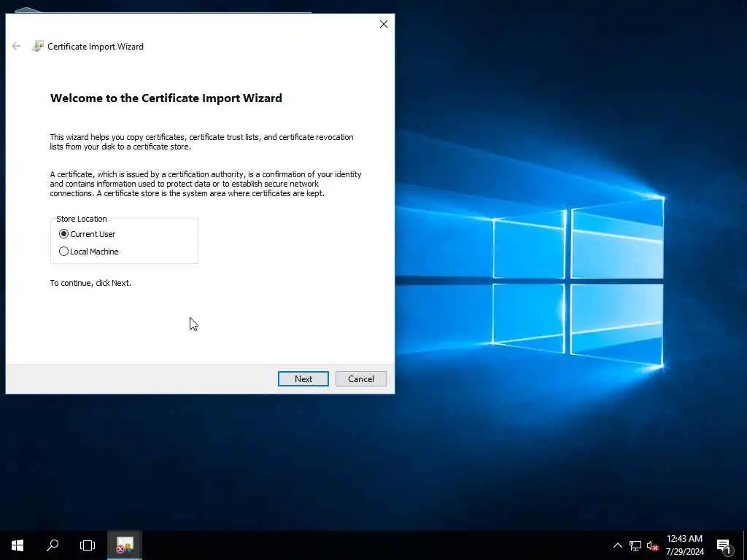Click the Welcome to the Certificate Import Wizard heading
This screenshot has height=560, width=747.
pos(166,98)
